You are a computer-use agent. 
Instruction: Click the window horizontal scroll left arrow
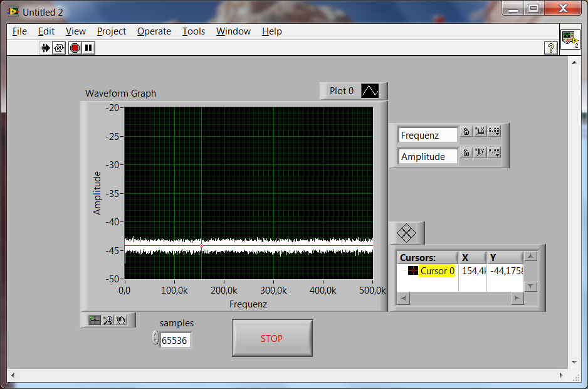[13, 375]
